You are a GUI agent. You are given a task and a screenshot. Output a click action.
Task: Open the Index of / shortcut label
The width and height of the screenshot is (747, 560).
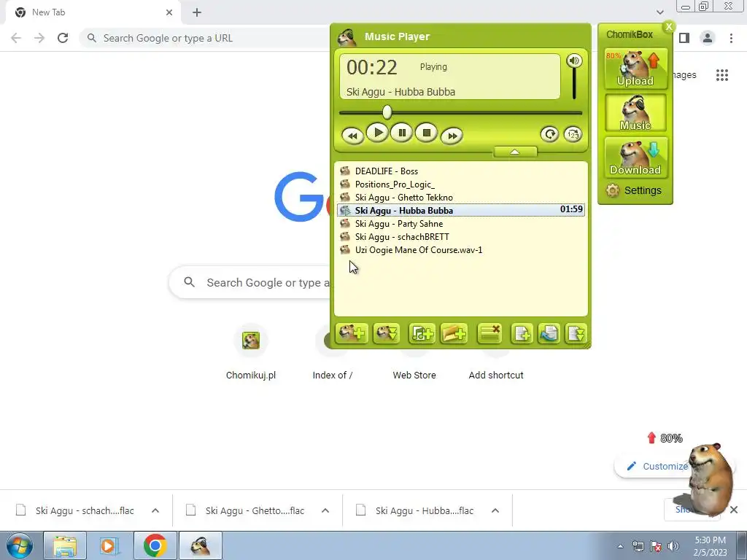(x=333, y=376)
